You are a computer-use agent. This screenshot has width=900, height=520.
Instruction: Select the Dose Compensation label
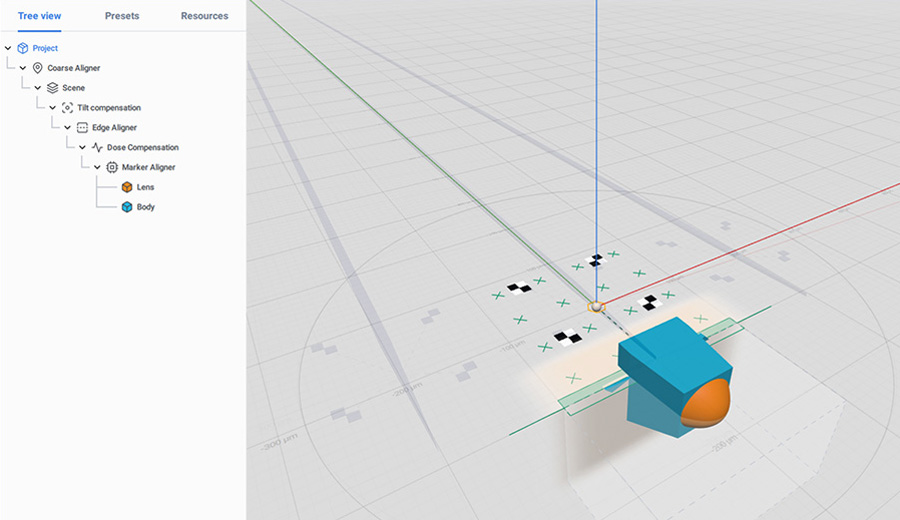(x=142, y=148)
